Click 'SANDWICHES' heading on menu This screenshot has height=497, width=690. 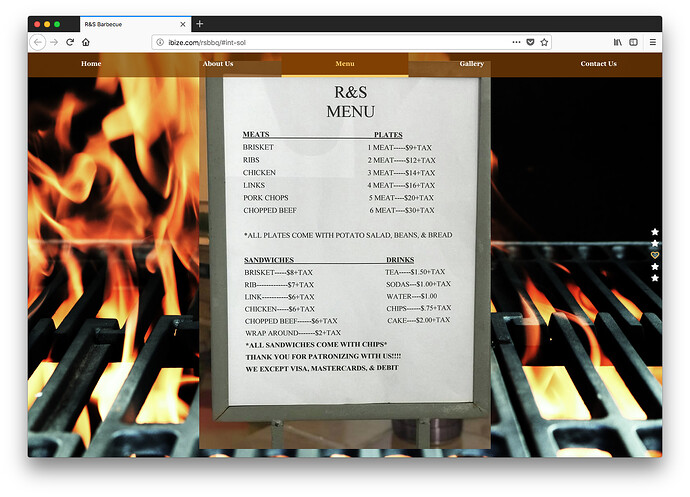[269, 260]
